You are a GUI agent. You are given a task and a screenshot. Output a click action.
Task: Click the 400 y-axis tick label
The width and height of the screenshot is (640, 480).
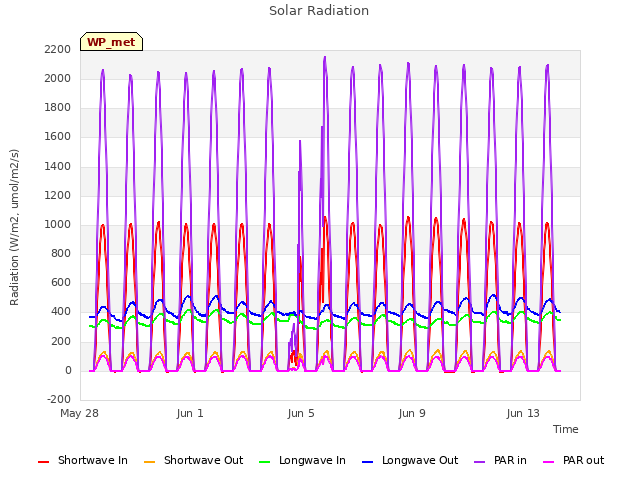[x=61, y=312]
